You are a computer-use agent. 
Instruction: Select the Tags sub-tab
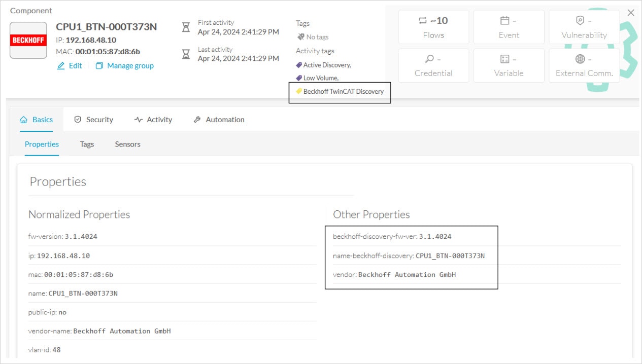pyautogui.click(x=87, y=144)
